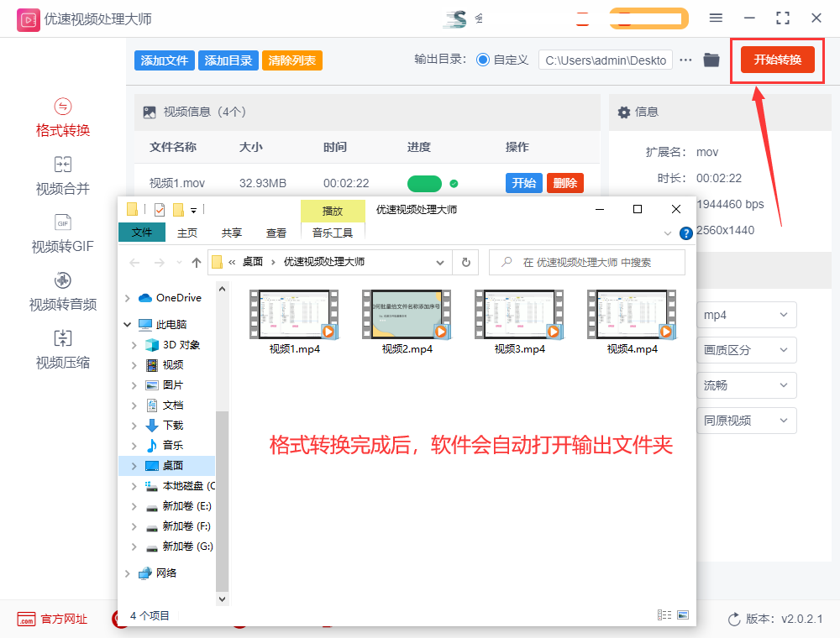The height and width of the screenshot is (638, 840).
Task: Click the 清除列表 button
Action: [x=292, y=60]
